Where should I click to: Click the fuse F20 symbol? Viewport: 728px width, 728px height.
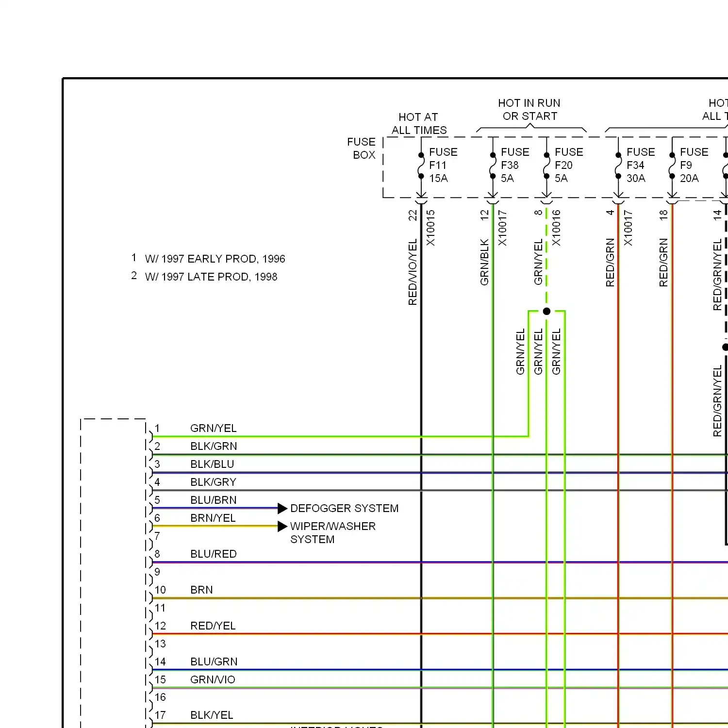[x=546, y=165]
